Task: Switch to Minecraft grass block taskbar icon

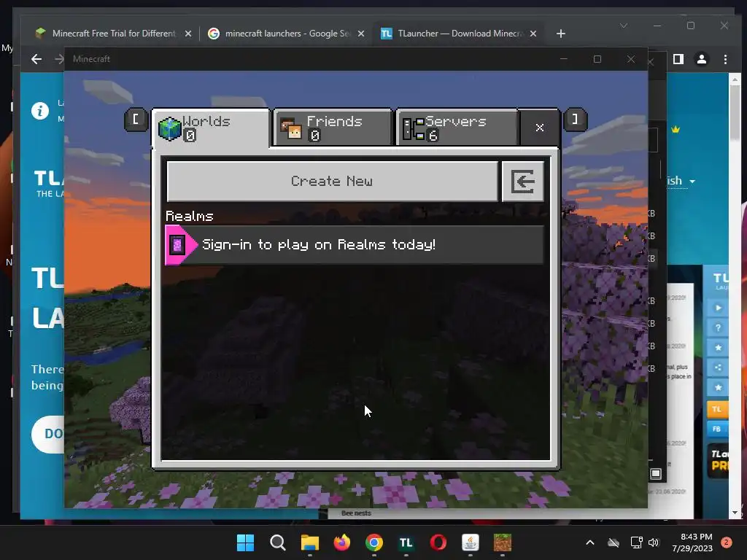Action: [x=502, y=542]
